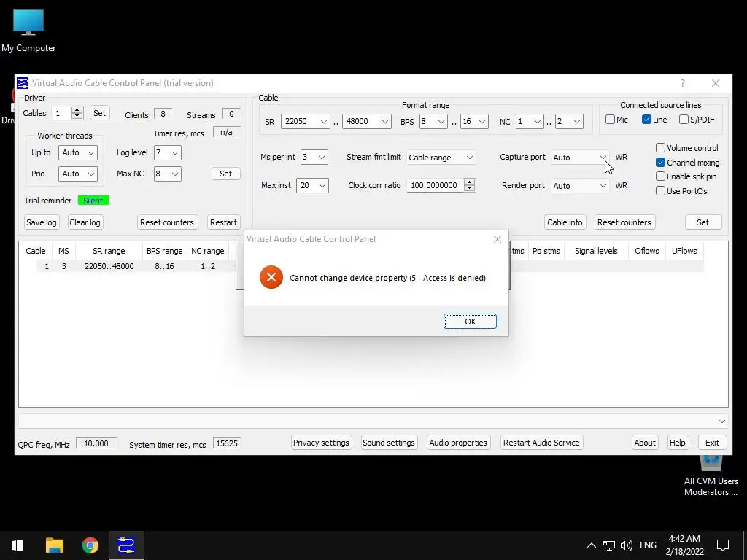Open Sound settings
Viewport: 747px width, 560px height.
(389, 443)
